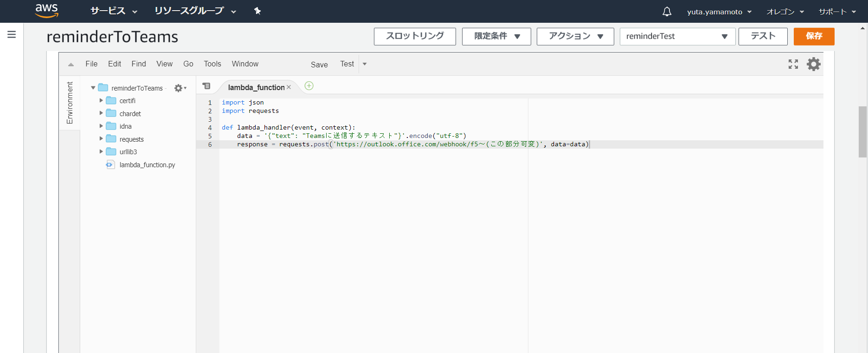Open the Find menu
The height and width of the screenshot is (353, 868).
tap(139, 64)
